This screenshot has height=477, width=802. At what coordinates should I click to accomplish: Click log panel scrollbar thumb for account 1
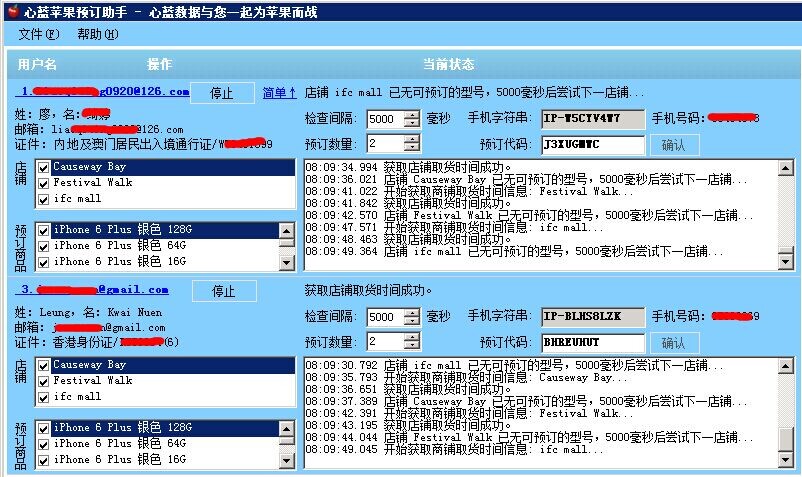tap(785, 250)
